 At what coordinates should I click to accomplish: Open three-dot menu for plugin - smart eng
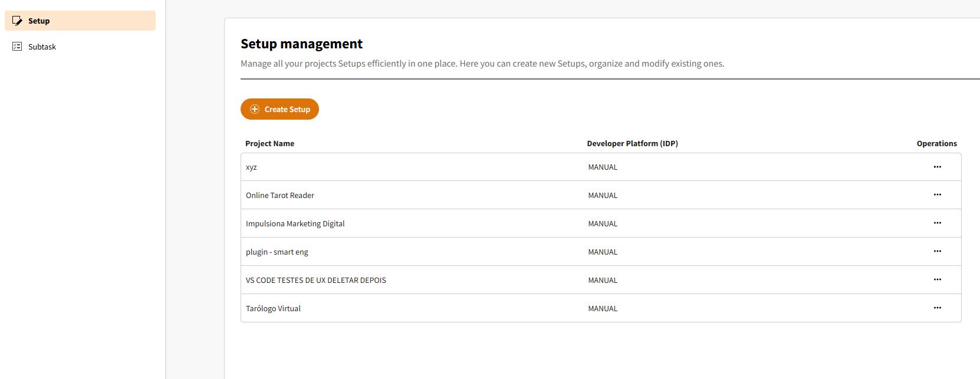(x=937, y=252)
